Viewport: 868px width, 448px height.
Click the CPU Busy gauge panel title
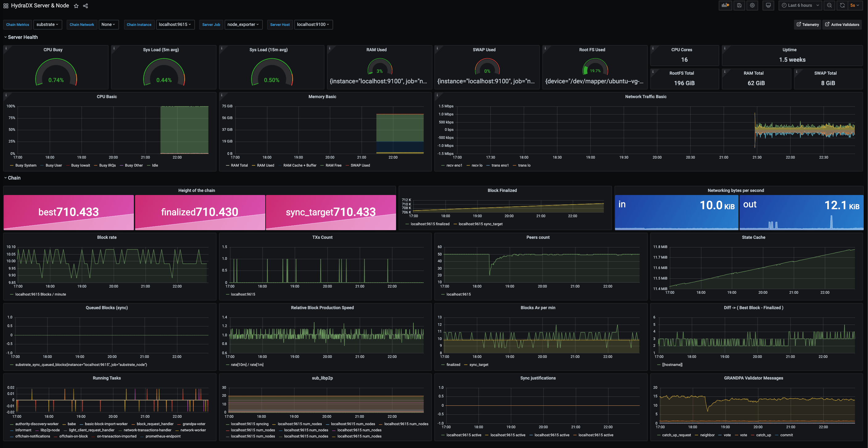point(53,50)
